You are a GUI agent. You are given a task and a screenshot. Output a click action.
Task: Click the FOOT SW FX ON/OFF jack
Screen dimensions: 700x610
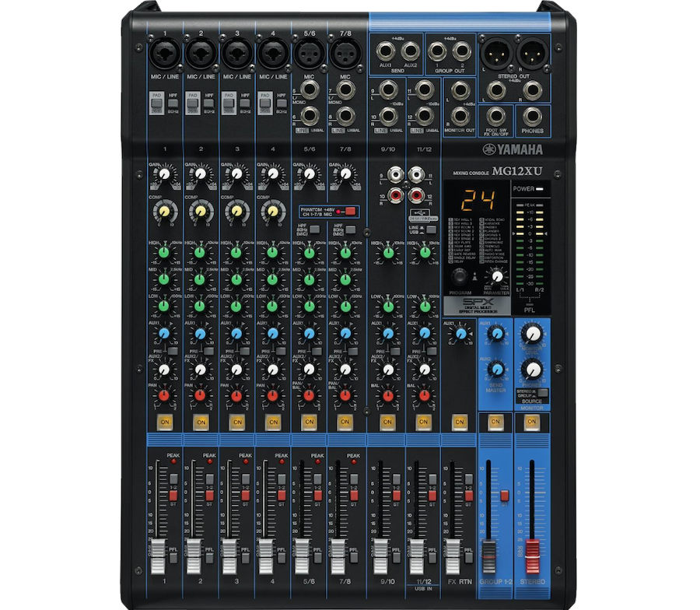pyautogui.click(x=495, y=117)
